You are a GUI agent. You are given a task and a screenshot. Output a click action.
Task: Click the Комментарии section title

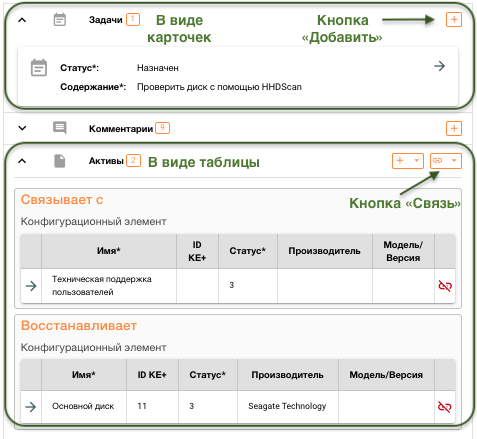pos(121,129)
